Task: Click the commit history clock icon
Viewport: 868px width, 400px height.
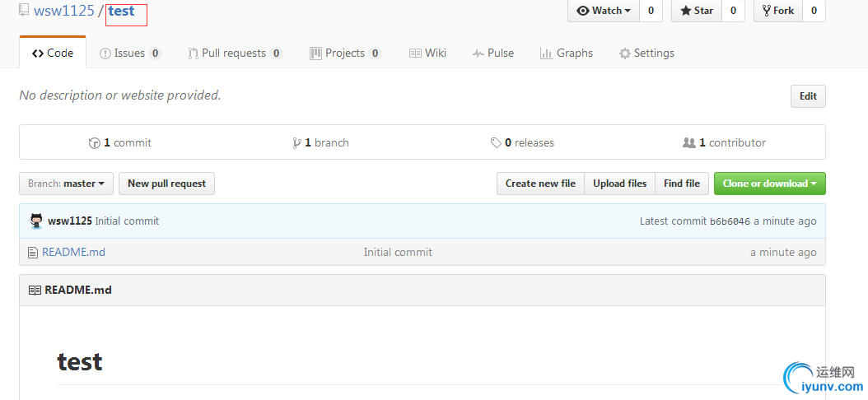Action: coord(94,143)
